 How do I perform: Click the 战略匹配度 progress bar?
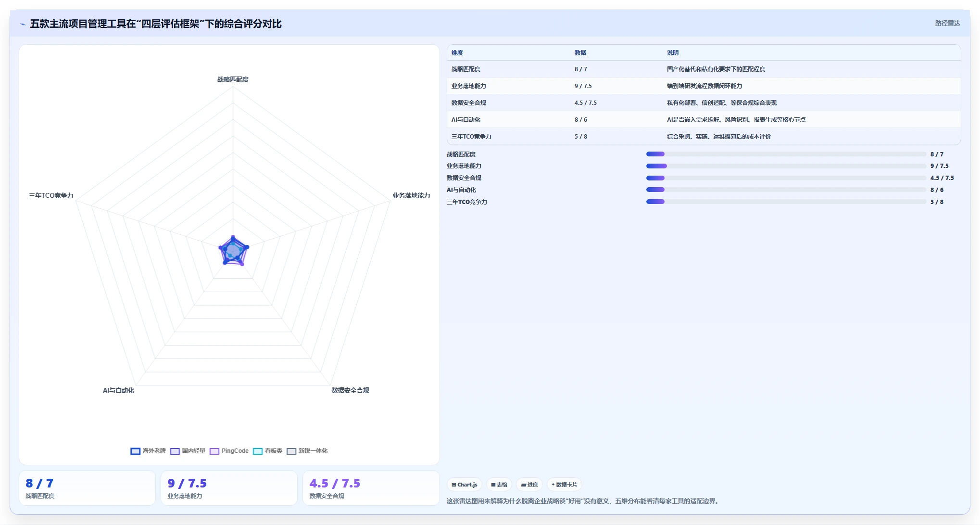[x=786, y=154]
